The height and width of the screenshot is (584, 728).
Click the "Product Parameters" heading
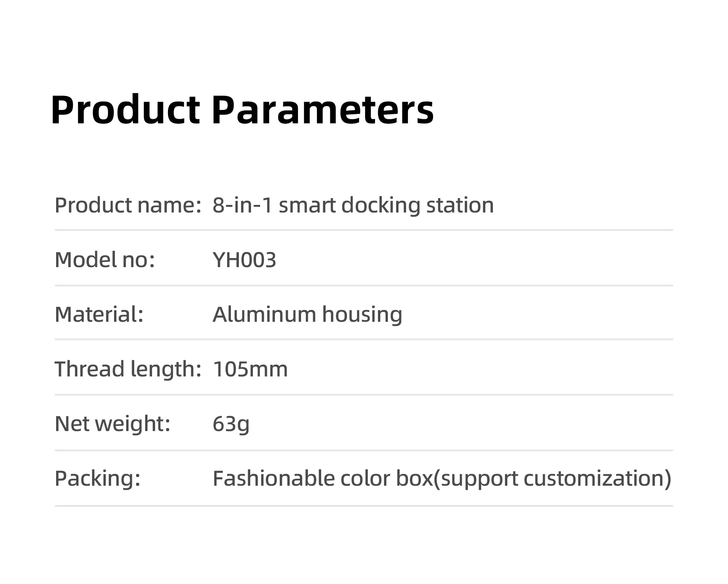(x=242, y=110)
